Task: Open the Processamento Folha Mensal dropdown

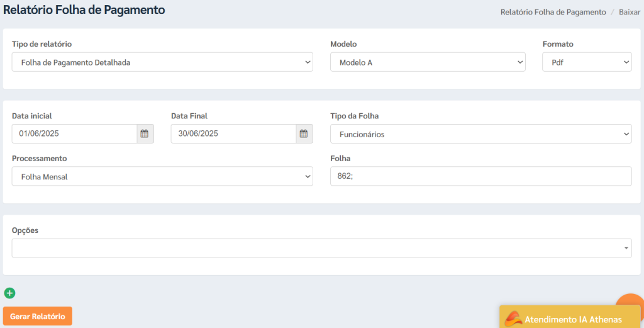Action: pos(162,176)
